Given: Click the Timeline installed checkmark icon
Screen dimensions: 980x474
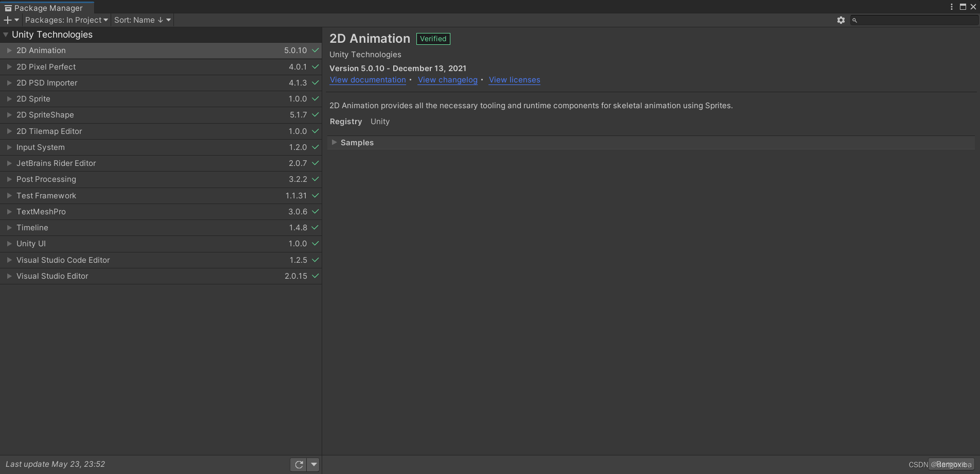Looking at the screenshot, I should click(x=316, y=227).
